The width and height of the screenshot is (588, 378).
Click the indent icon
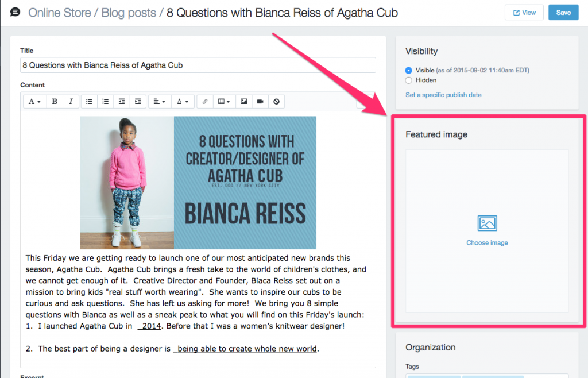coord(138,102)
